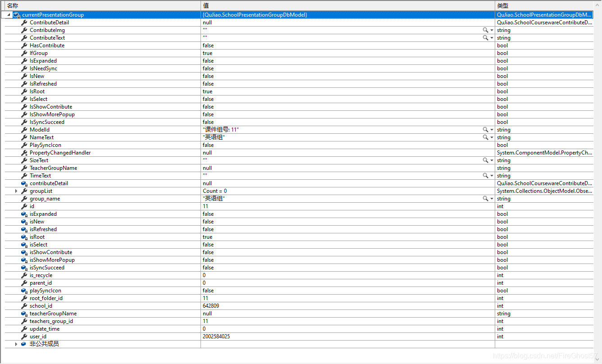Click the private field icon beside isExpanded
The width and height of the screenshot is (602, 364).
click(x=24, y=214)
